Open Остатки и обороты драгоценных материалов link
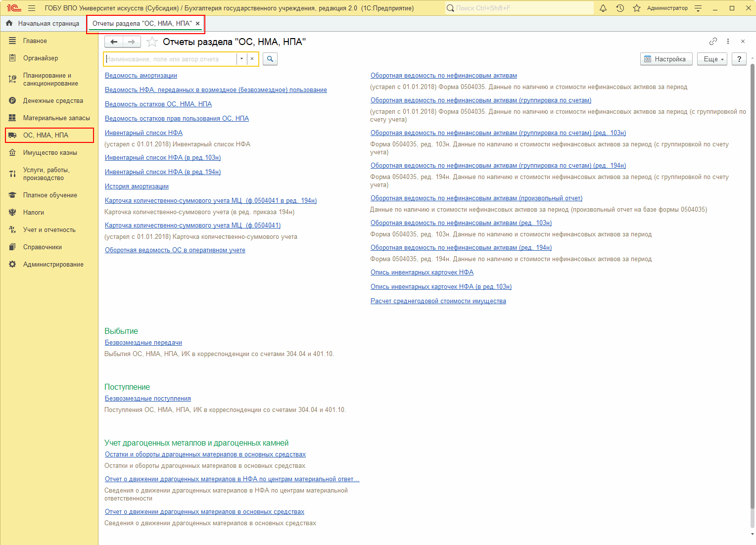Image resolution: width=756 pixels, height=545 pixels. click(x=205, y=454)
